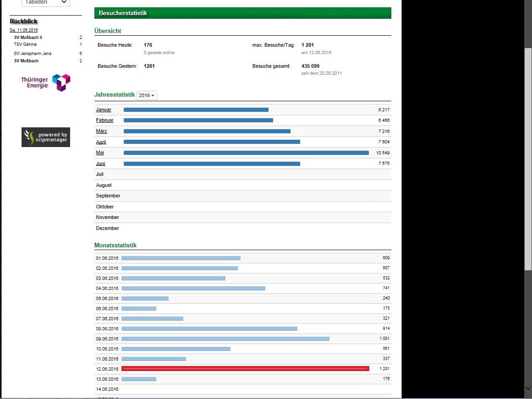Click the max. Besuche/Tag label
Viewport: 532px width, 399px height.
click(274, 45)
